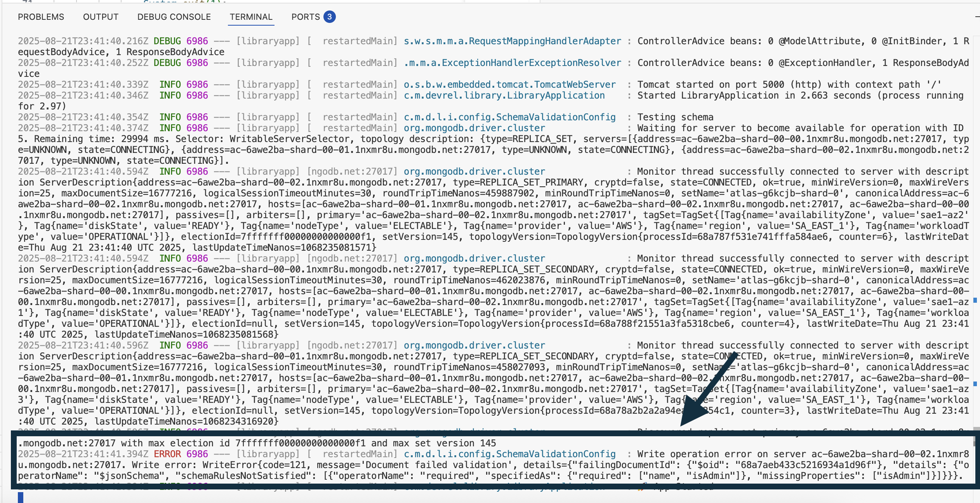Click the 2025-08-21T23:41:40.216Z timestamp

(83, 41)
